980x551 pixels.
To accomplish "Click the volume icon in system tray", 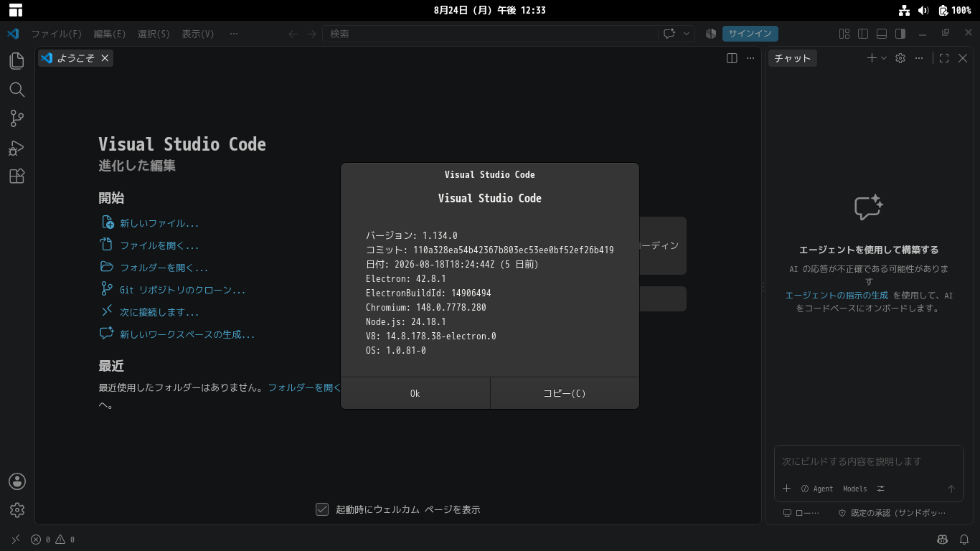I will click(923, 10).
